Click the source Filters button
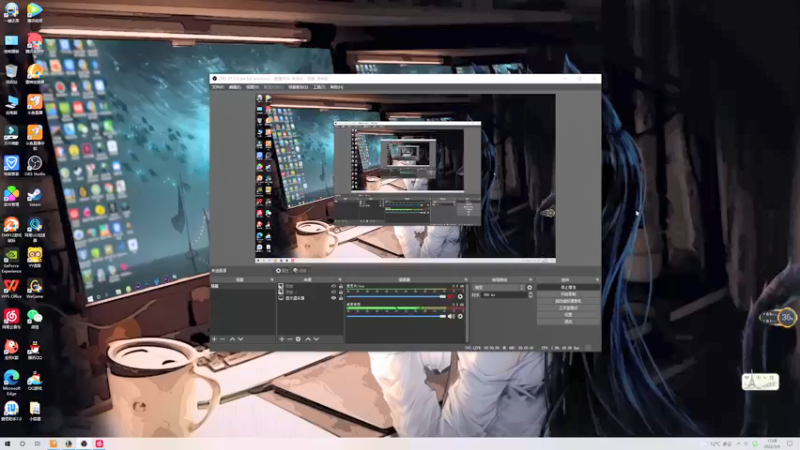The width and height of the screenshot is (800, 450). tap(300, 270)
